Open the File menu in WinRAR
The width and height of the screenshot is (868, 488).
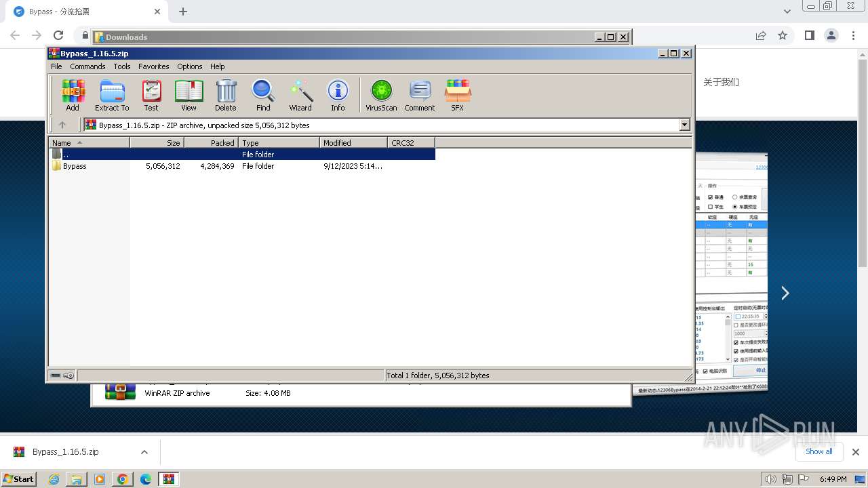56,66
